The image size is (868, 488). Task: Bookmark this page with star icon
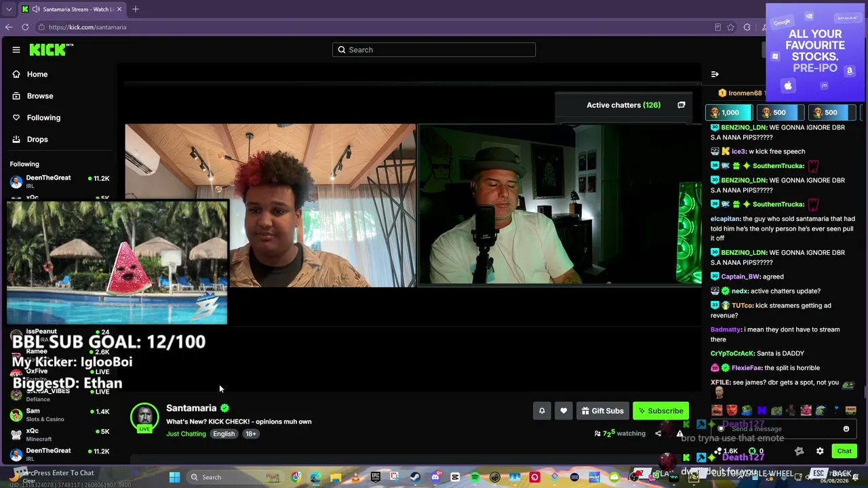pos(730,27)
